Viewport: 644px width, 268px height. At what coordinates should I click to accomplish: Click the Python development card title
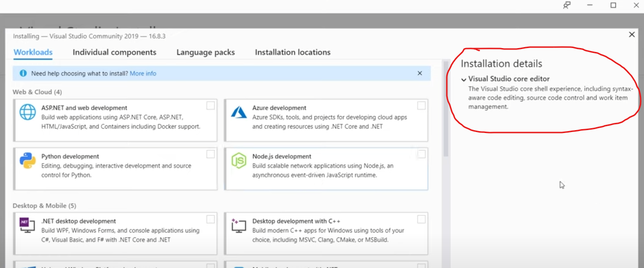(70, 156)
